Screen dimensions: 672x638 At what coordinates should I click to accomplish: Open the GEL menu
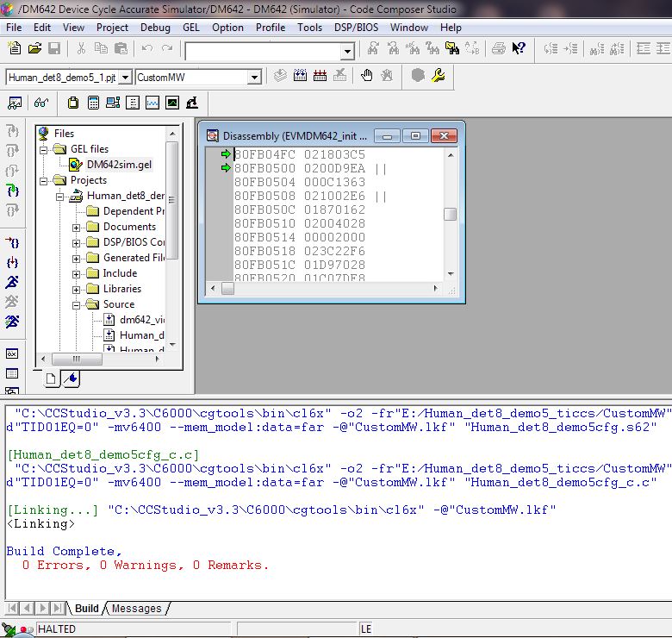(x=190, y=28)
